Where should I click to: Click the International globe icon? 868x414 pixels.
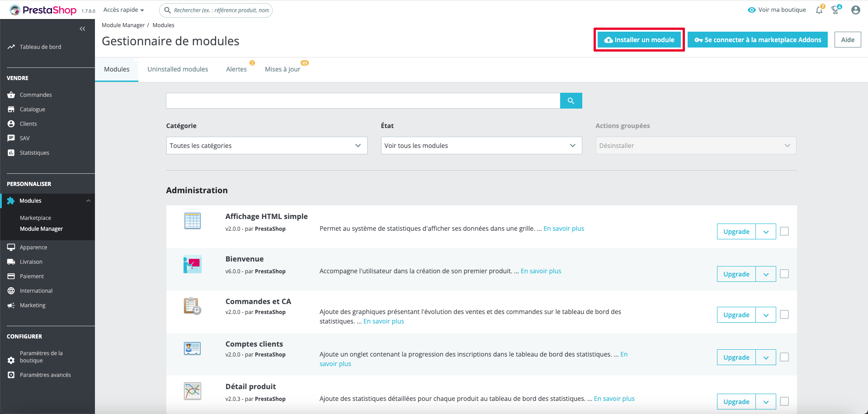pyautogui.click(x=11, y=291)
